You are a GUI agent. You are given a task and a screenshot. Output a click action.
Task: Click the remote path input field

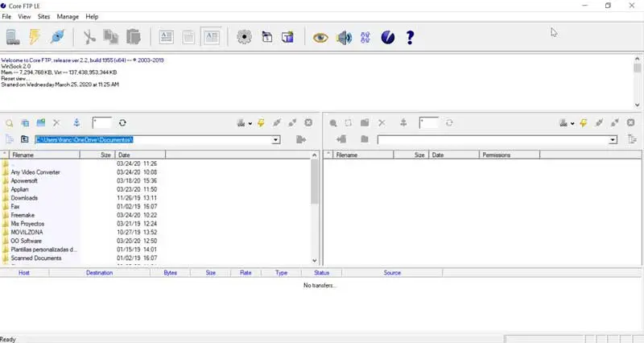493,140
